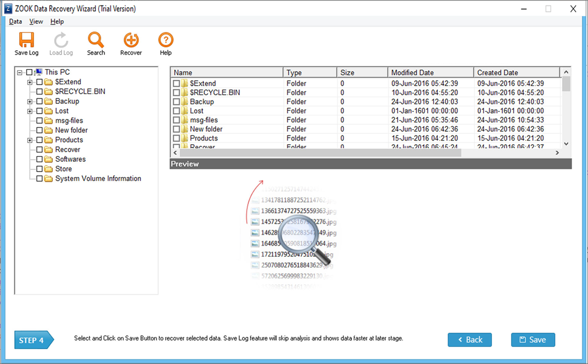This screenshot has height=364, width=588.
Task: Click the file list horizontal scrollbar thumb
Action: (320, 152)
